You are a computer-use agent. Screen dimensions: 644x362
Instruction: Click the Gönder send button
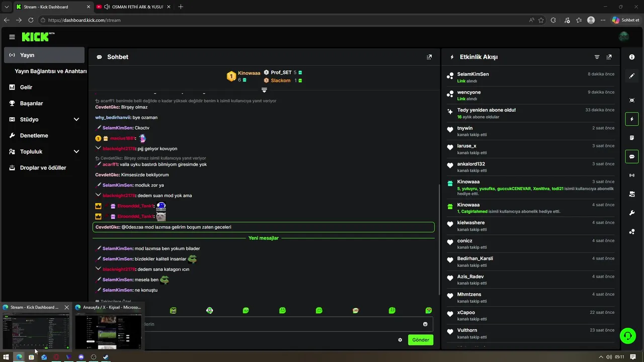(x=421, y=340)
